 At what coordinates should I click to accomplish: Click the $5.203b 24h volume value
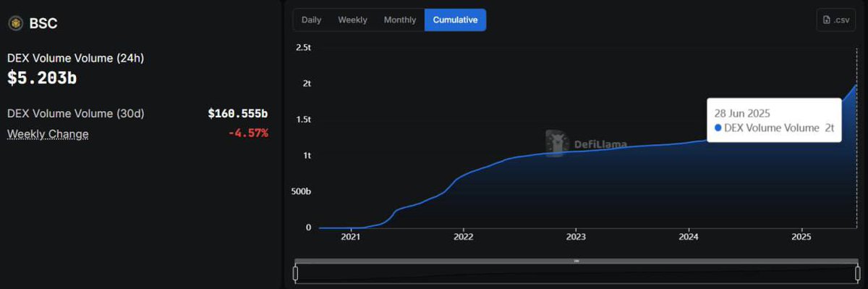[x=42, y=79]
